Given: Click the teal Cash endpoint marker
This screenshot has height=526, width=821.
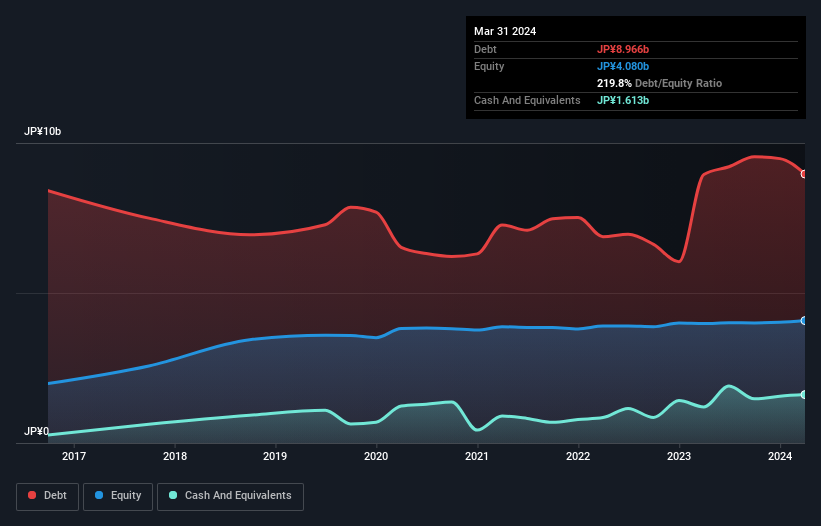Looking at the screenshot, I should coord(804,395).
